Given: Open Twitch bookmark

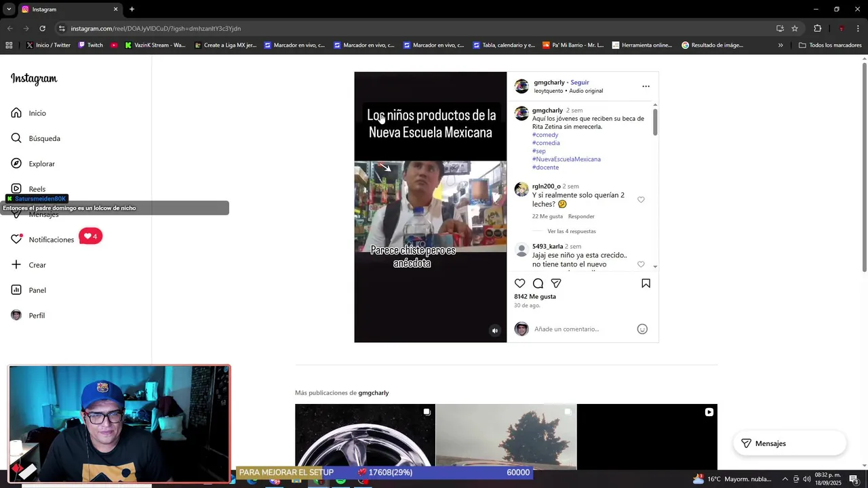Looking at the screenshot, I should 91,45.
